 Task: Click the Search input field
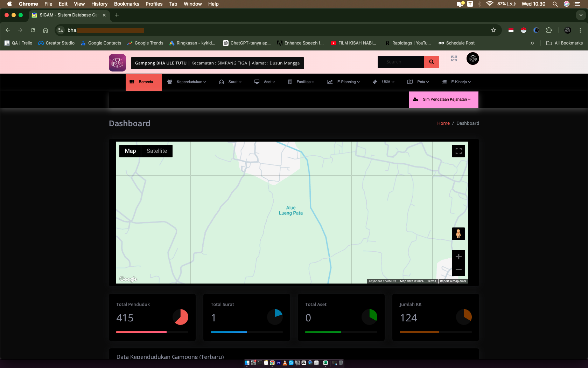pyautogui.click(x=400, y=62)
